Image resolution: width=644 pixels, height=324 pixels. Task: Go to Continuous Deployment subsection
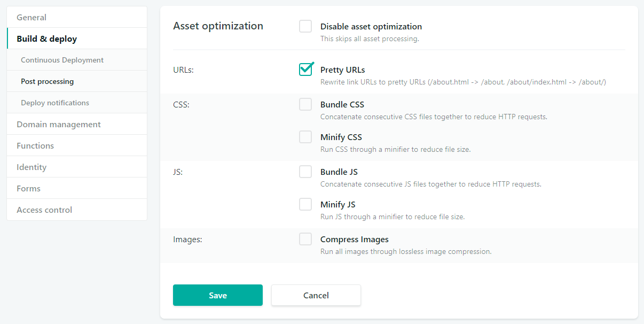(x=62, y=60)
